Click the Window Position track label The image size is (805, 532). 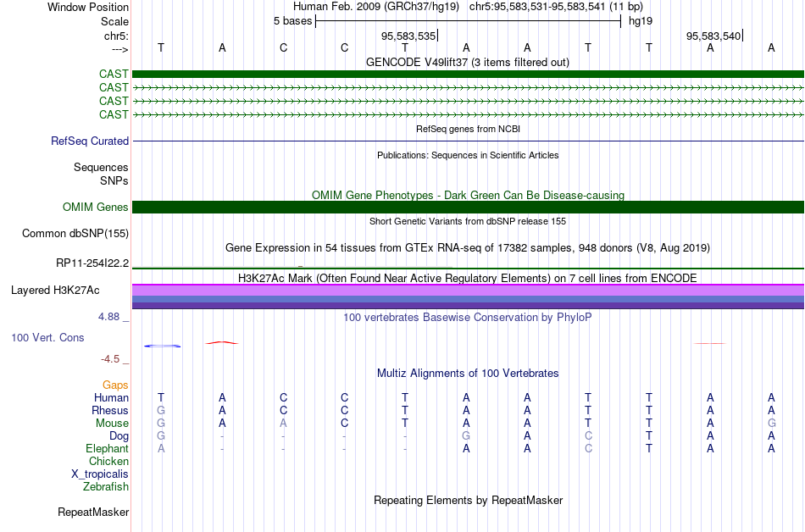[x=88, y=7]
